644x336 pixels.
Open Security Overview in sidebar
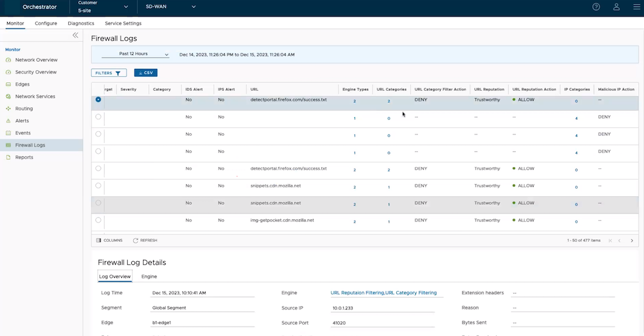(36, 72)
